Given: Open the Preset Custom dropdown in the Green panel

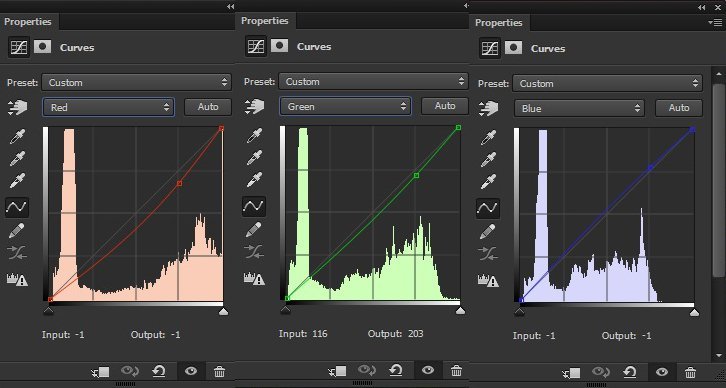Looking at the screenshot, I should (373, 81).
